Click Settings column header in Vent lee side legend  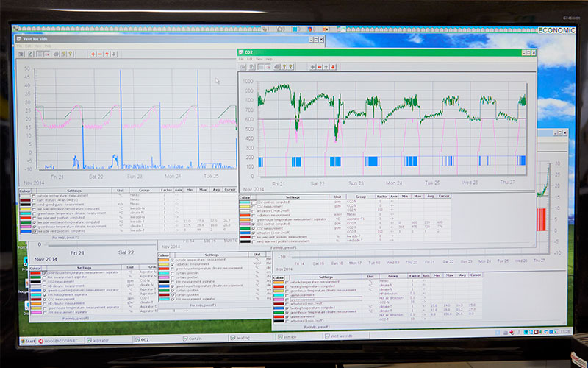pyautogui.click(x=74, y=191)
